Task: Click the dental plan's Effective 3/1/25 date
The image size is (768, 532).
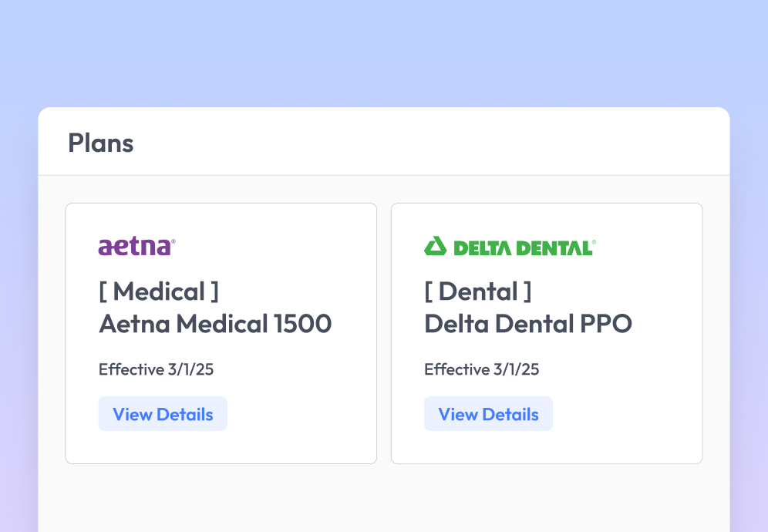Action: click(x=482, y=369)
